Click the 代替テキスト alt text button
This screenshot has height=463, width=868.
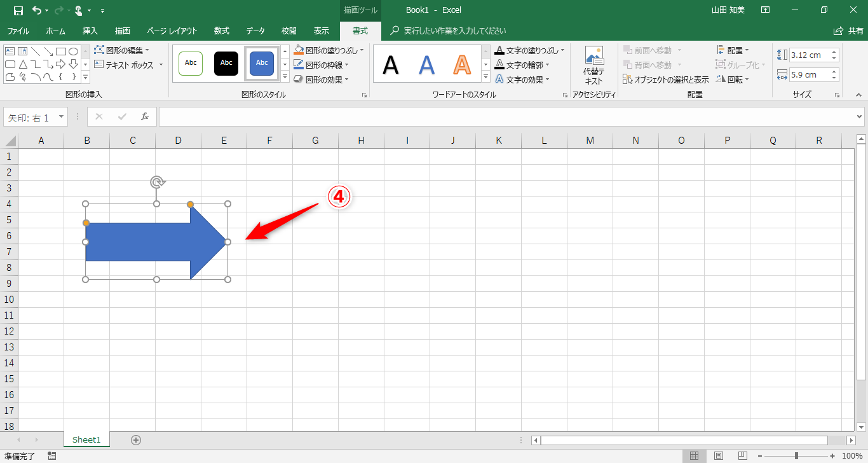(x=593, y=66)
